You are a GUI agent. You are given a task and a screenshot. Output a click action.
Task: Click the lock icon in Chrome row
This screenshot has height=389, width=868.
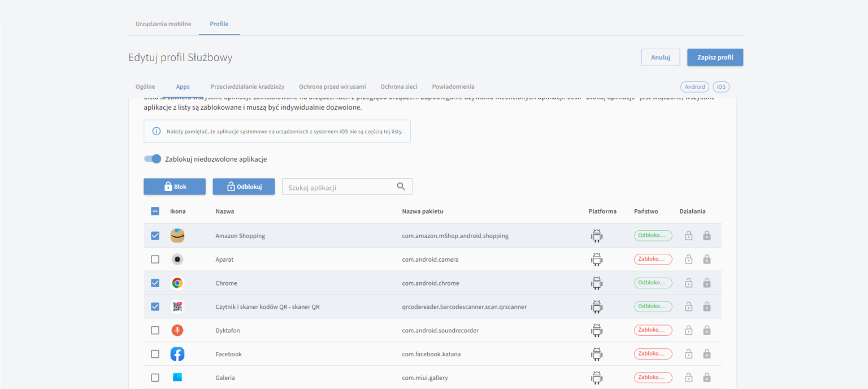click(706, 283)
